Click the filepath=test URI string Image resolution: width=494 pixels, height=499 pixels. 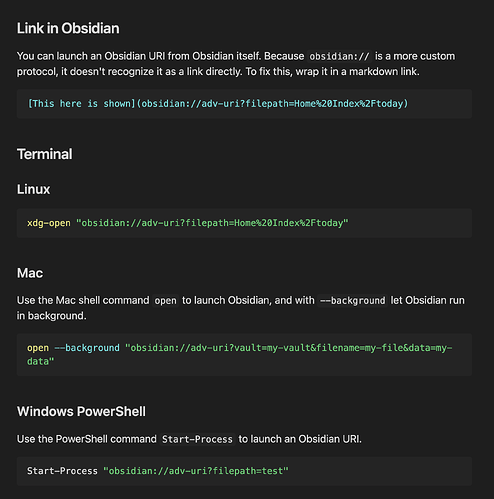point(196,471)
